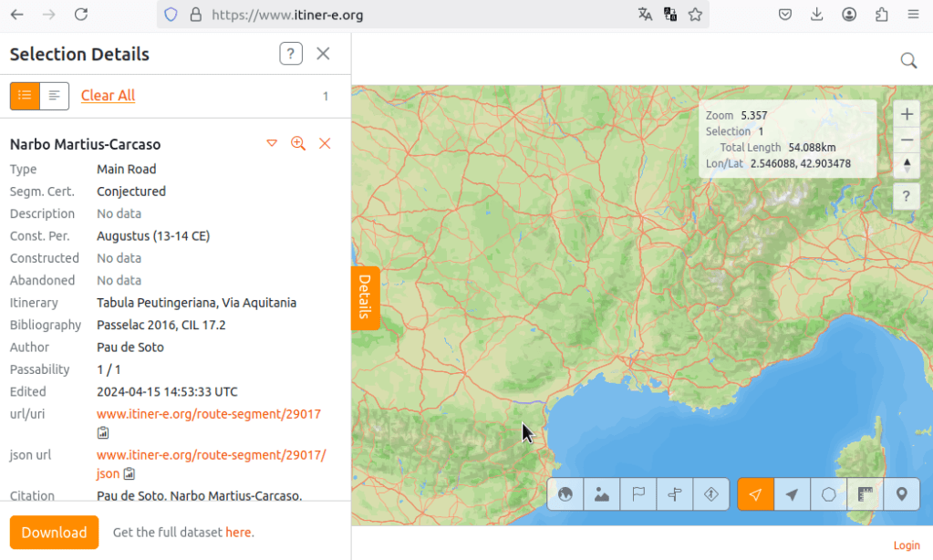Collapse the side panel using Details tab
933x560 pixels.
(365, 297)
